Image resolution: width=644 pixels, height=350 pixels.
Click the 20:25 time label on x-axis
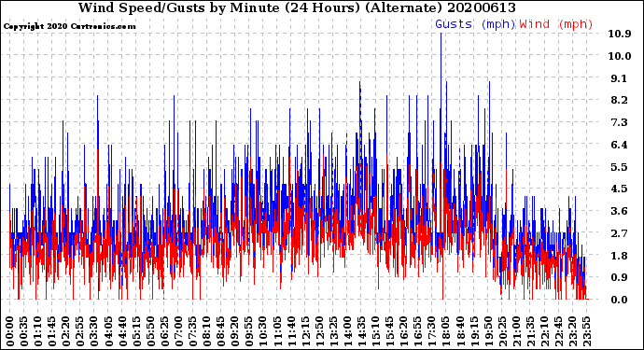[x=502, y=331]
